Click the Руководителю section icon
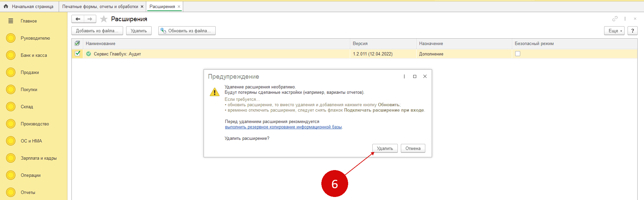 [11, 38]
